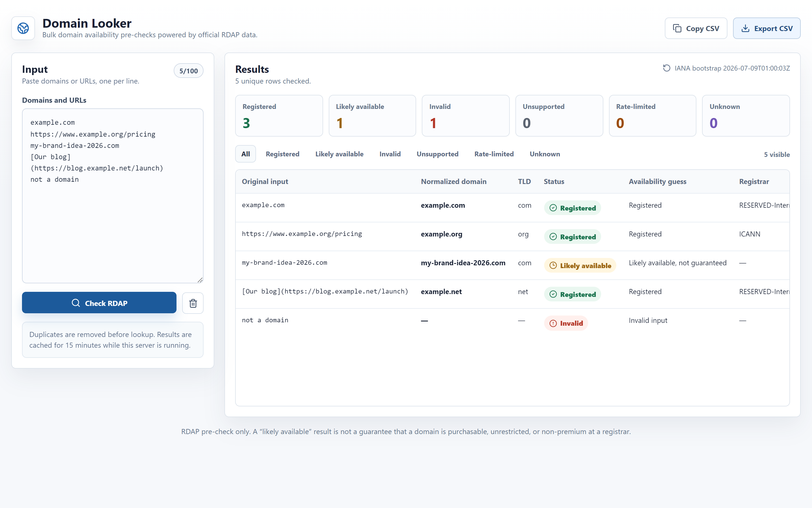This screenshot has height=508, width=812.
Task: Click the [Our blog] markdown link input cell
Action: pyautogui.click(x=325, y=291)
